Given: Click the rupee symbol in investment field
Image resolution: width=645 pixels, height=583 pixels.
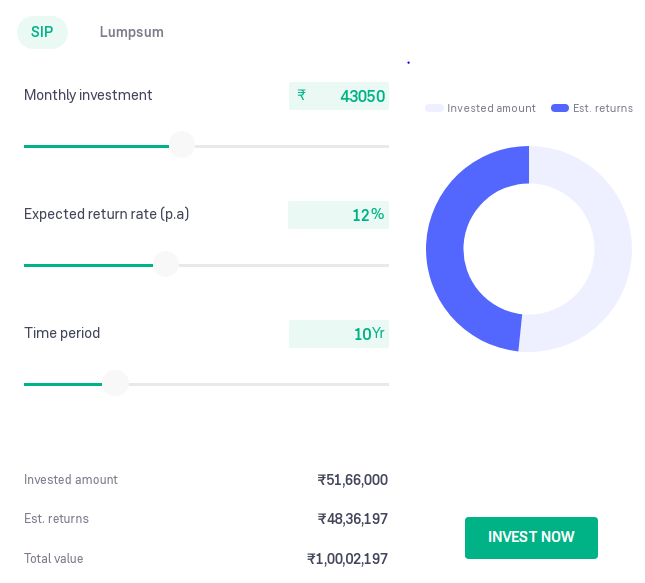Looking at the screenshot, I should coord(302,96).
